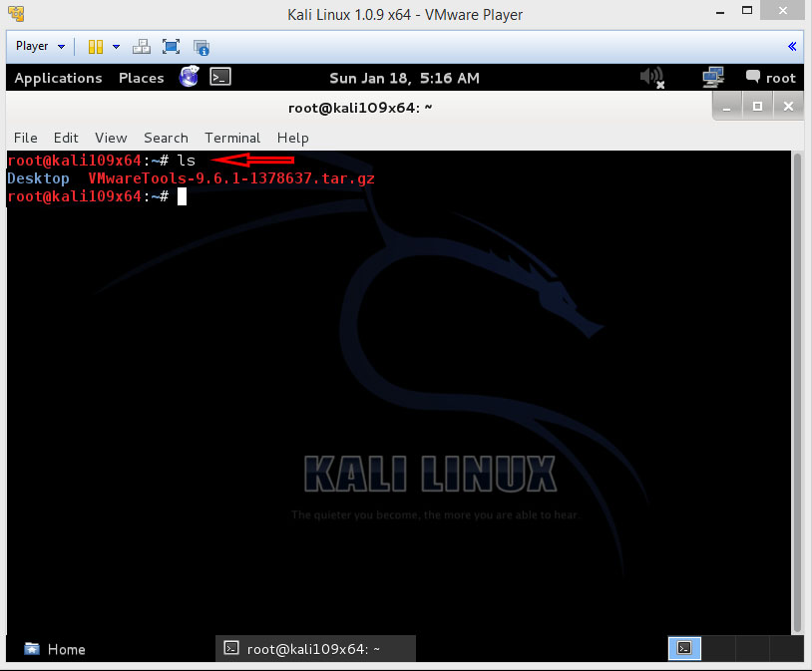The height and width of the screenshot is (671, 812).
Task: Open the root user menu
Action: [770, 78]
